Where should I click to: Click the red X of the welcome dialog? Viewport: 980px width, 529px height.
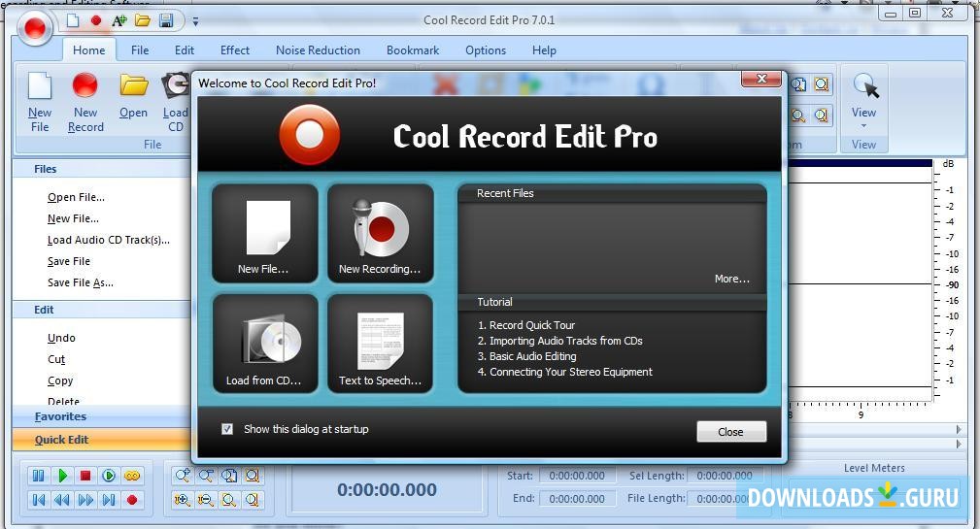(761, 79)
